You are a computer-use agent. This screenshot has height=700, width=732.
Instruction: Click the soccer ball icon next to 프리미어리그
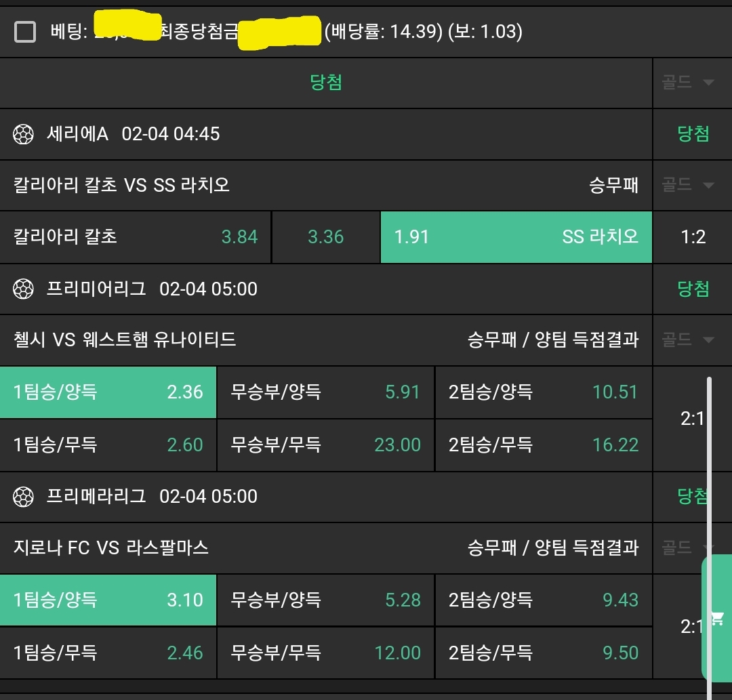(23, 289)
